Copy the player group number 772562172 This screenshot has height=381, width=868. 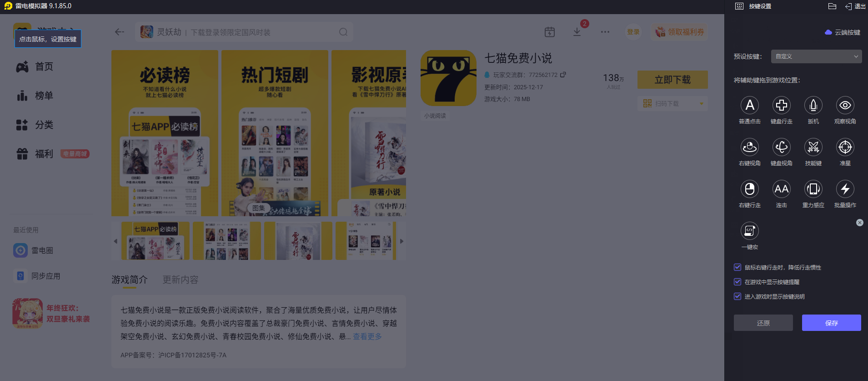pos(563,75)
